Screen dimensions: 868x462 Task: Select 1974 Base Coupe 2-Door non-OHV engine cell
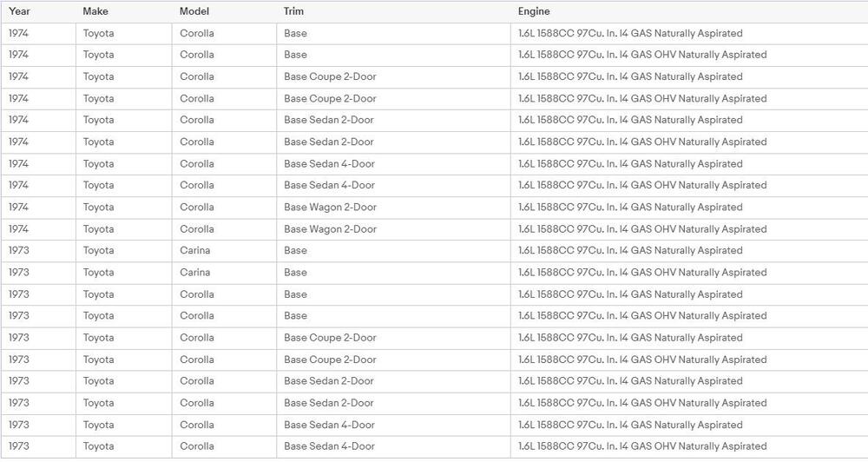coord(688,77)
